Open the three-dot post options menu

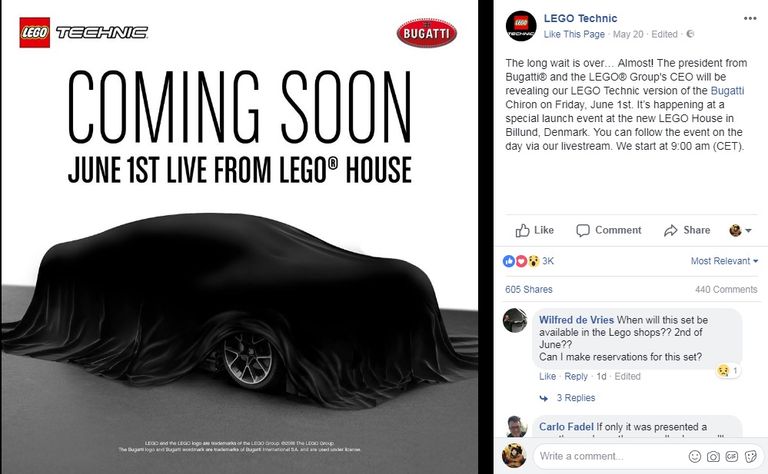pyautogui.click(x=750, y=19)
